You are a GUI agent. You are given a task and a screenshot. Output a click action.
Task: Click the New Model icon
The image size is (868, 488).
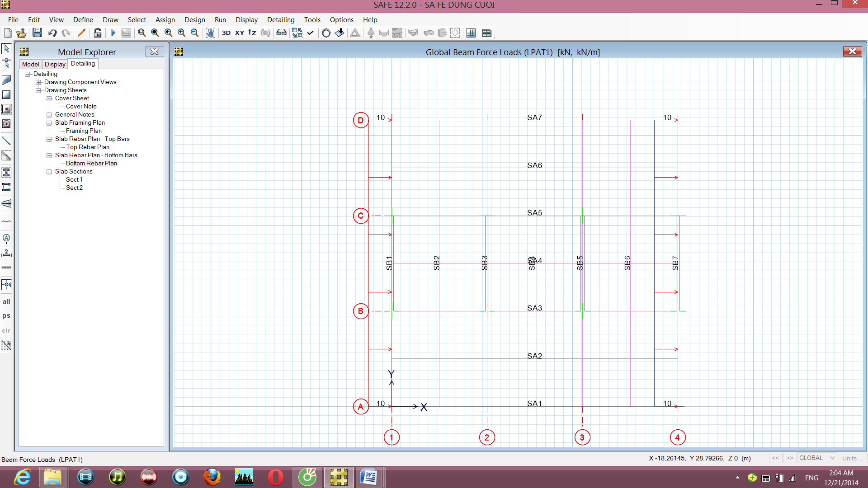[x=8, y=33]
